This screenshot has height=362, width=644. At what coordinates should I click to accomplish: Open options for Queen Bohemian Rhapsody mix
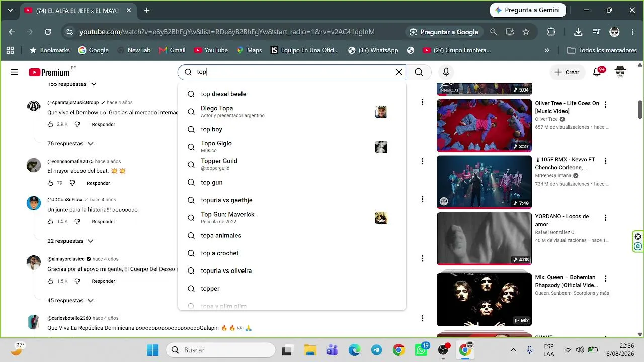[x=605, y=278]
